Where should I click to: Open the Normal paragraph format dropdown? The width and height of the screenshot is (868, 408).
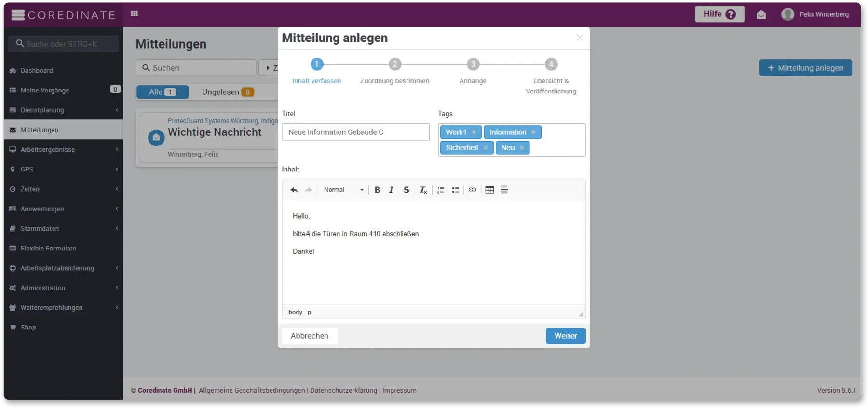[343, 190]
